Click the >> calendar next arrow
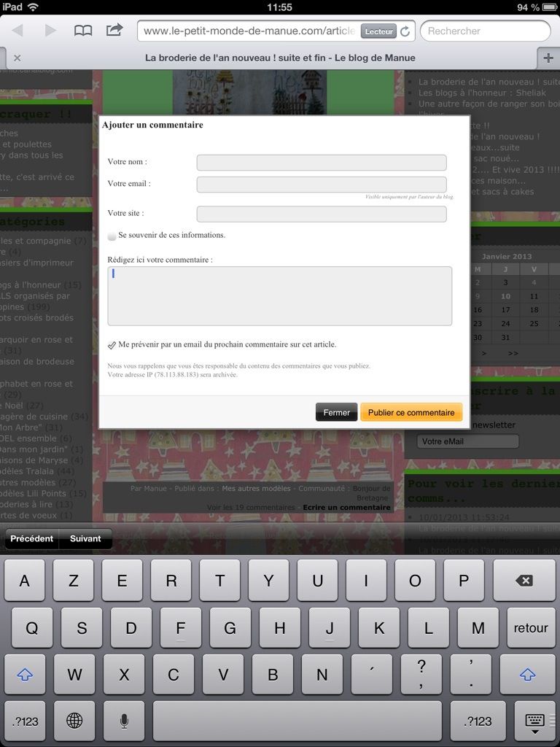This screenshot has width=560, height=747. pos(513,354)
